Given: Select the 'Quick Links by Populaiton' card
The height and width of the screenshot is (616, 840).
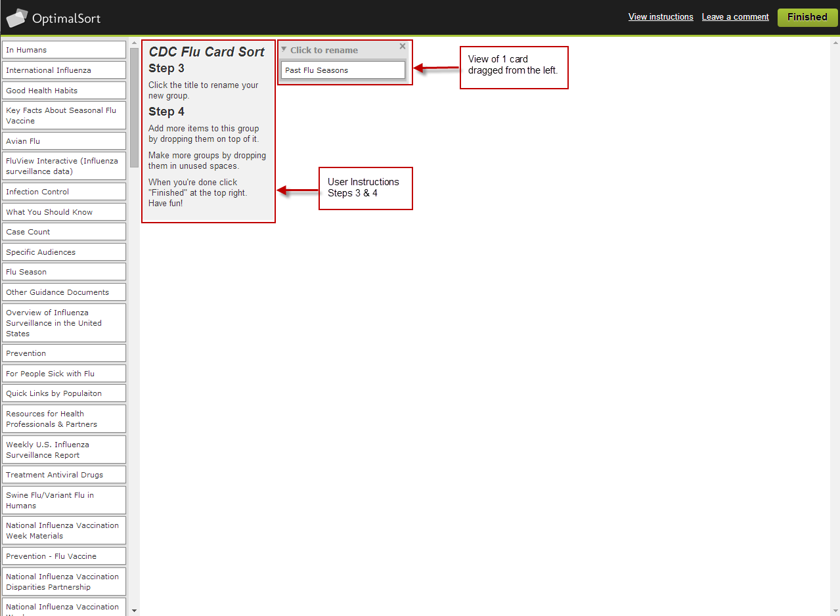Looking at the screenshot, I should click(64, 393).
